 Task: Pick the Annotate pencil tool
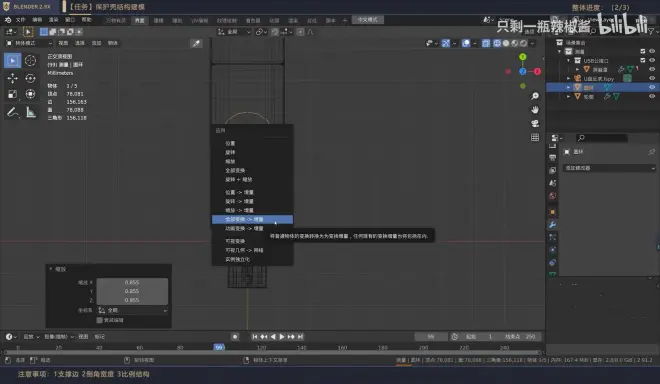(12, 112)
